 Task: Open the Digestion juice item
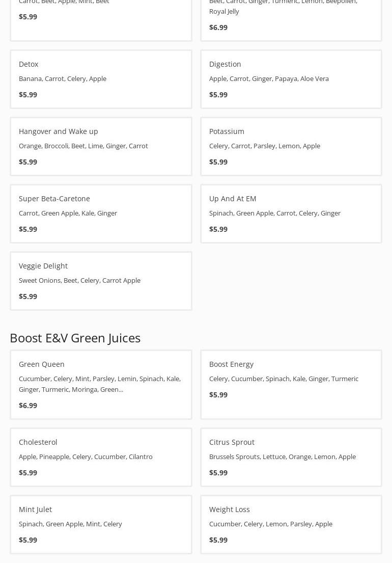pyautogui.click(x=291, y=79)
